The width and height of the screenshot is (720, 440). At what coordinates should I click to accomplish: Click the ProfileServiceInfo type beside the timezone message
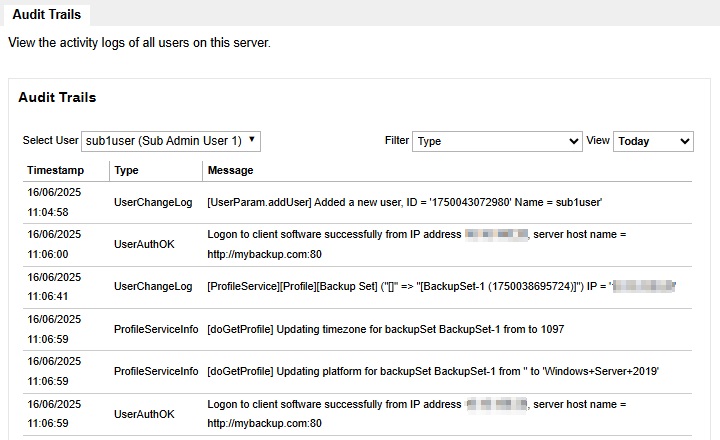tap(156, 328)
